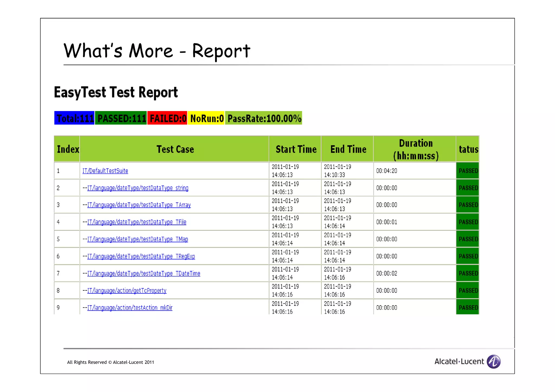Click the Duration (hh:mm:ss) column header

415,149
